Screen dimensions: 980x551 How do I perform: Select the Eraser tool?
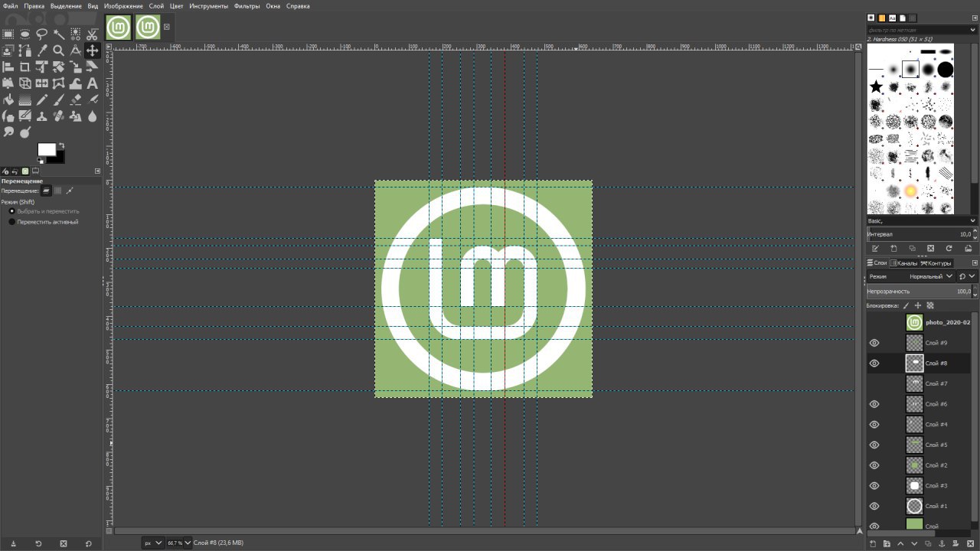[x=76, y=99]
